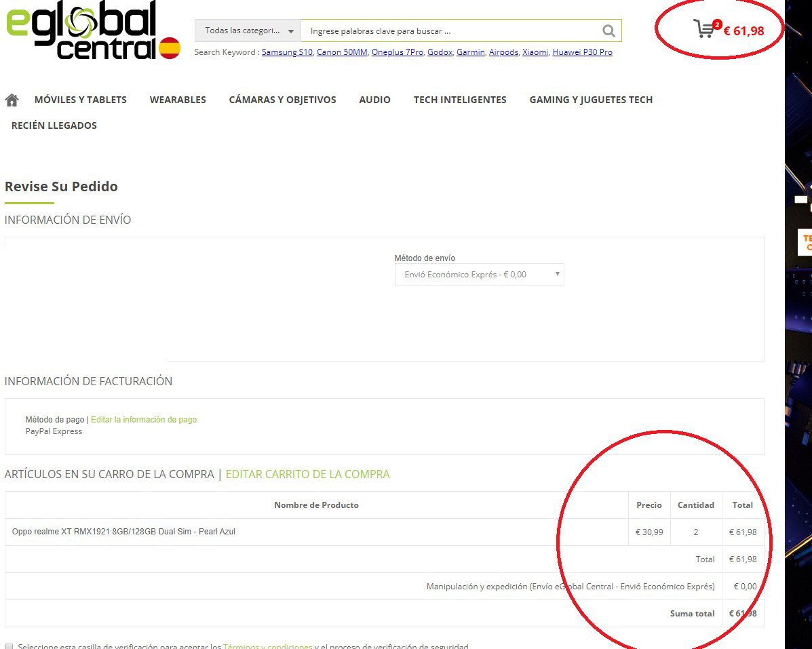Click the Revise Su Pedido heading
The width and height of the screenshot is (812, 649).
(61, 186)
